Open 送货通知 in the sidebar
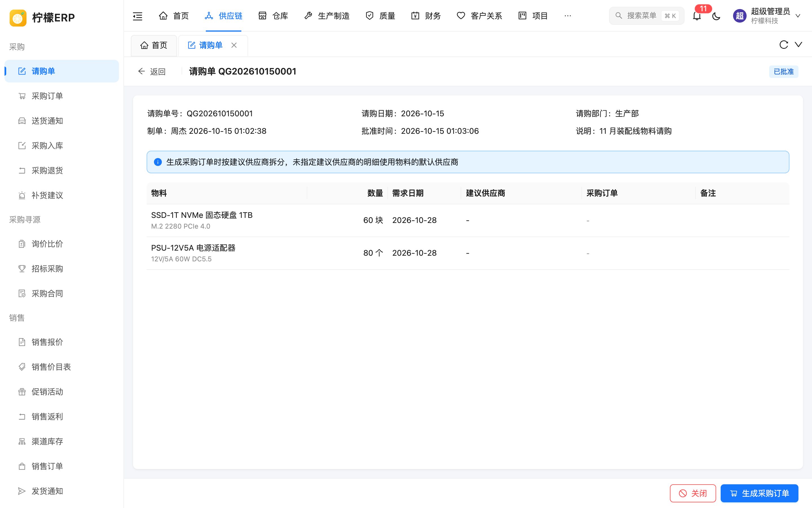This screenshot has height=508, width=812. pos(62,121)
